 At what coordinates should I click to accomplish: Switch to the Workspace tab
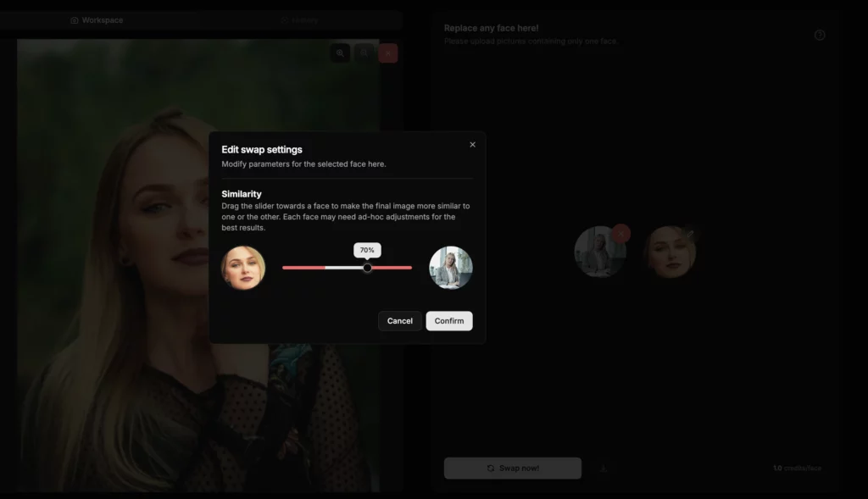97,20
